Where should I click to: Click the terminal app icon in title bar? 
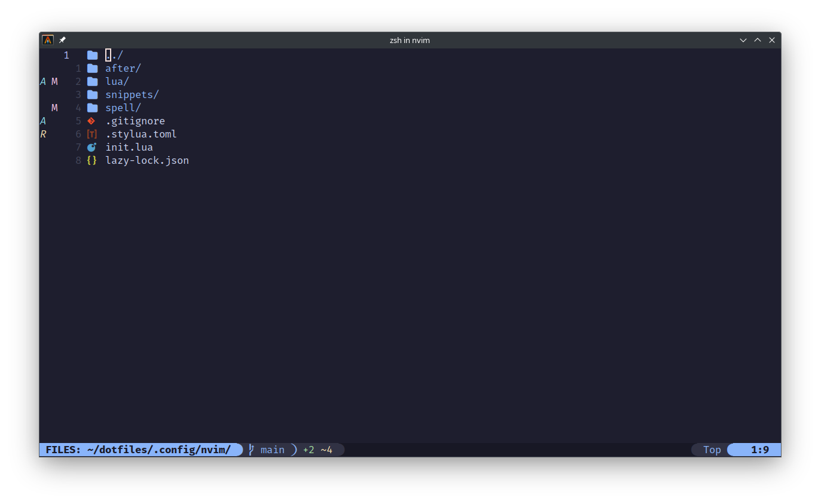point(48,40)
